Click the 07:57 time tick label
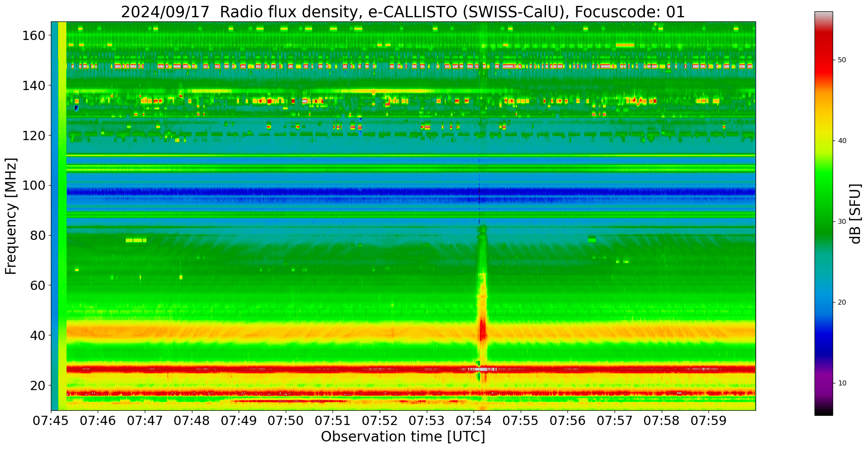Viewport: 868px width, 449px height. click(615, 421)
